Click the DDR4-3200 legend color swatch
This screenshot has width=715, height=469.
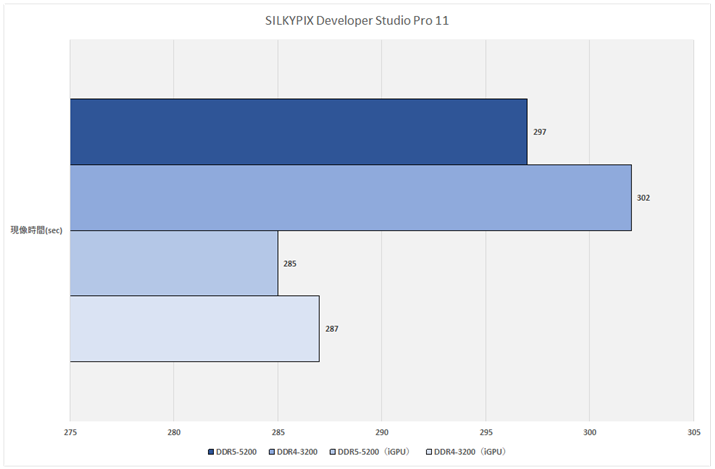[272, 452]
